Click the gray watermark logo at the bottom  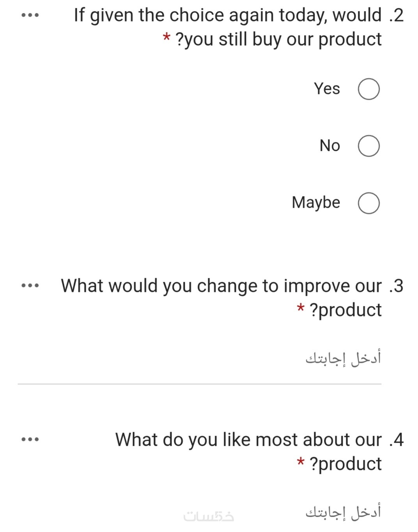[x=209, y=516]
